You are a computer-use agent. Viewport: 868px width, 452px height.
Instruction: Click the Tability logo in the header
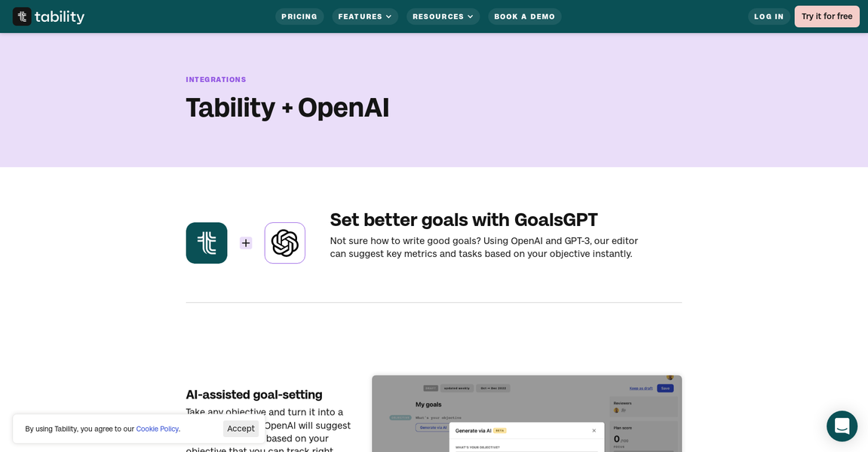pos(49,17)
